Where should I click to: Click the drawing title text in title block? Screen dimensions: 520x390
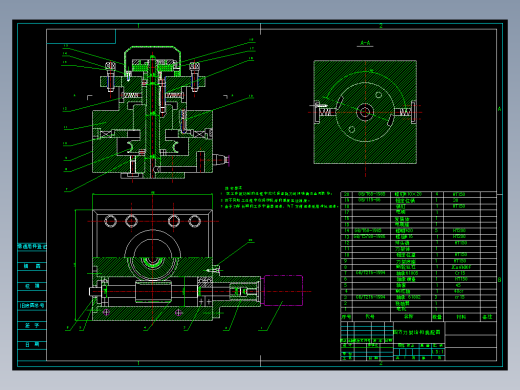click(417, 332)
